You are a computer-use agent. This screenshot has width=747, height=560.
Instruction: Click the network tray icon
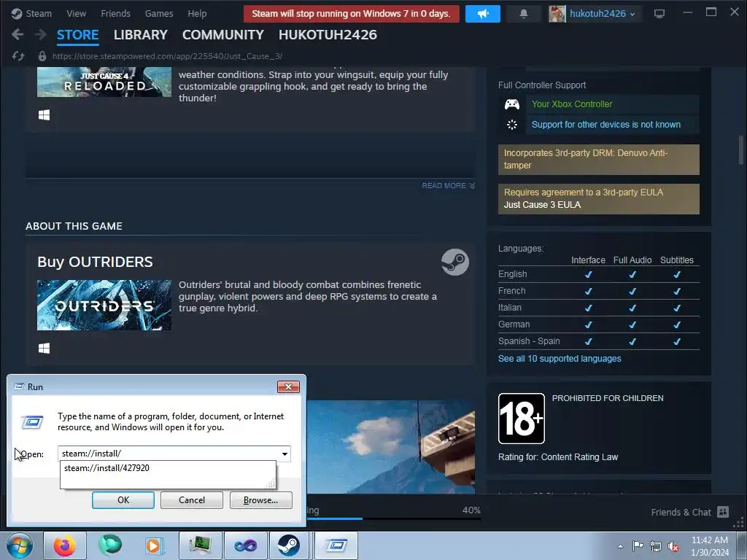(656, 546)
